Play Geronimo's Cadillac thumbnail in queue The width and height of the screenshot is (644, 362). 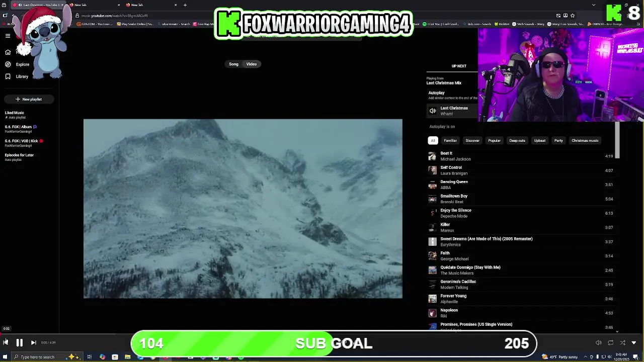coord(432,285)
